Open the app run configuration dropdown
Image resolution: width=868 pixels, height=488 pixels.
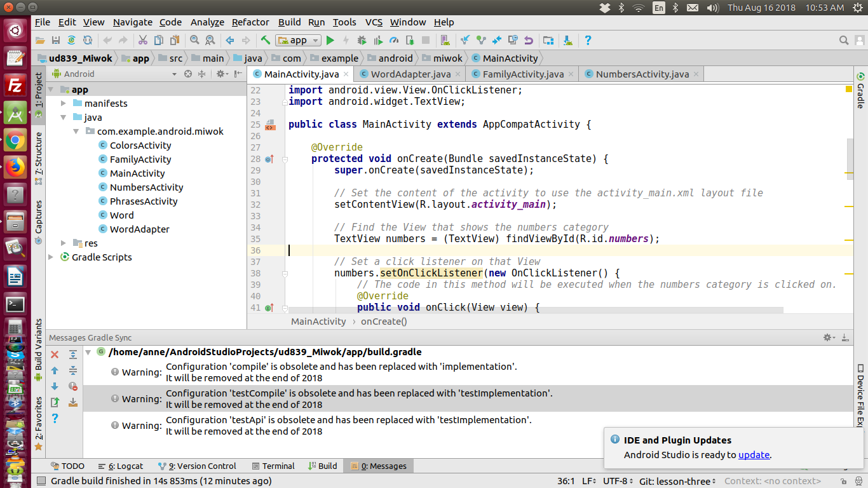298,40
